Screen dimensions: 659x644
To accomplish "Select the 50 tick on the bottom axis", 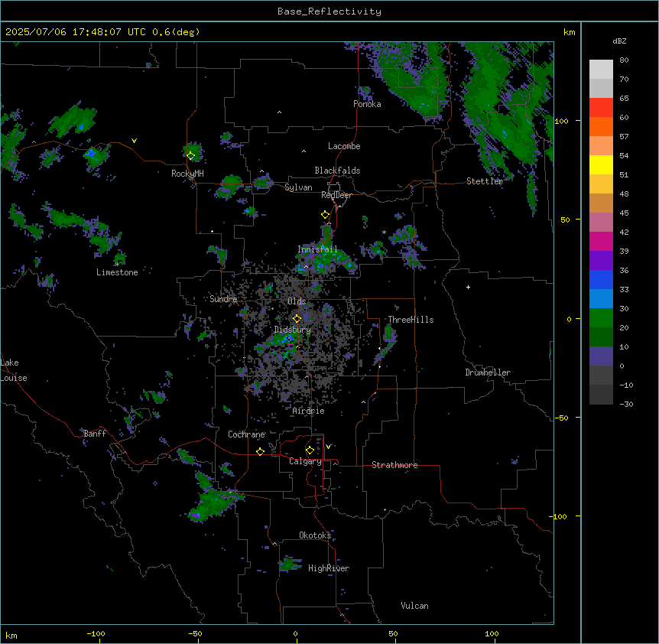I will pyautogui.click(x=394, y=633).
